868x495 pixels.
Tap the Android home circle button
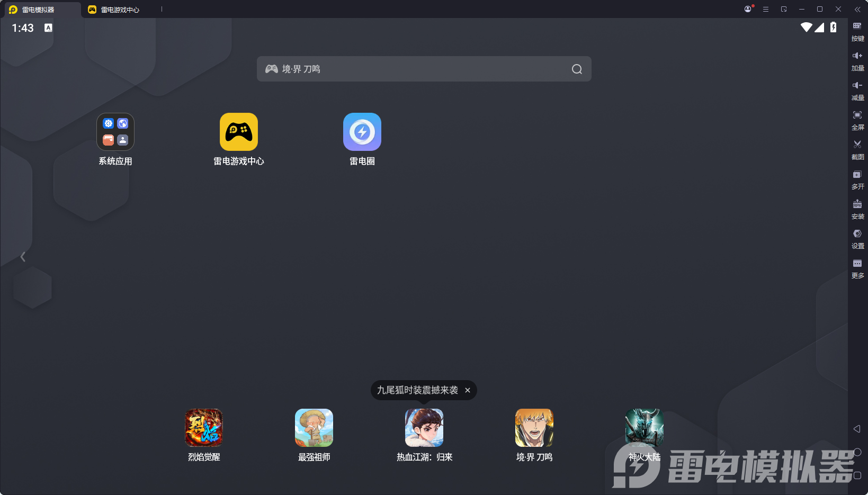pos(857,452)
